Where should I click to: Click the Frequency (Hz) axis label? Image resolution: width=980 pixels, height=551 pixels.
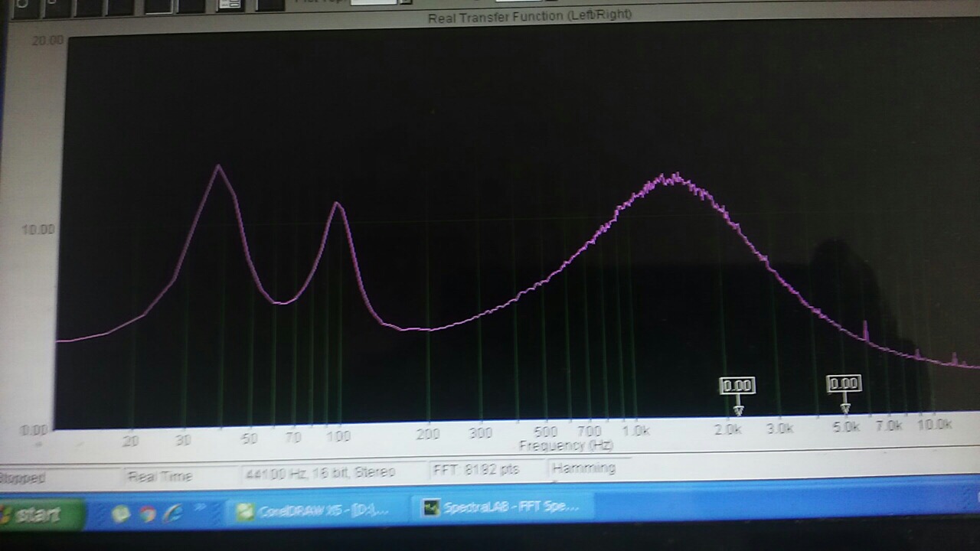click(x=566, y=445)
